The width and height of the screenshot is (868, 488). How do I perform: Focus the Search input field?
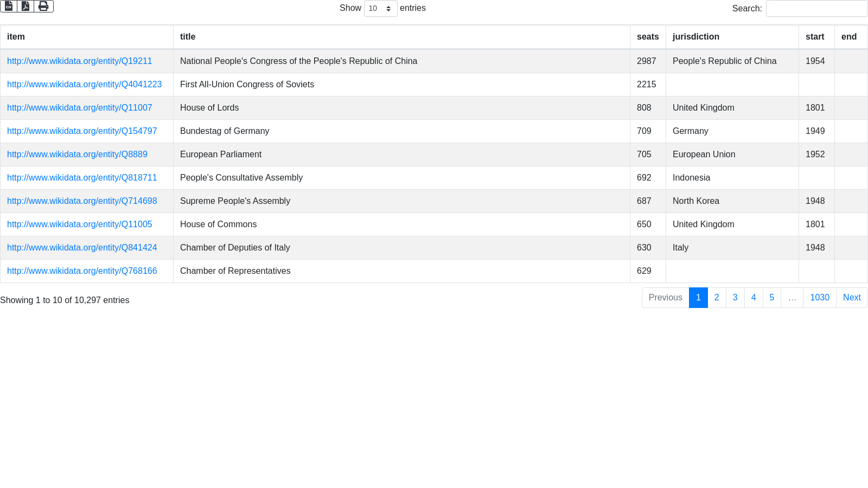point(816,9)
